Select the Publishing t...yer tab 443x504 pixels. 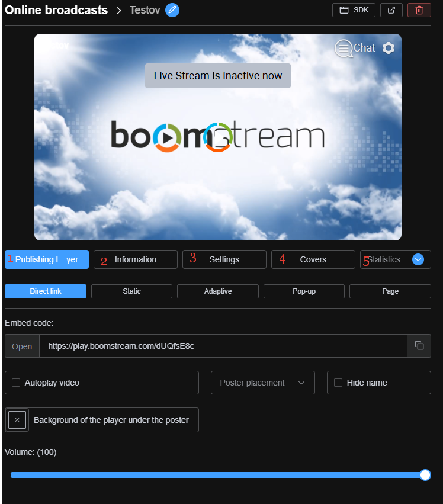(47, 259)
